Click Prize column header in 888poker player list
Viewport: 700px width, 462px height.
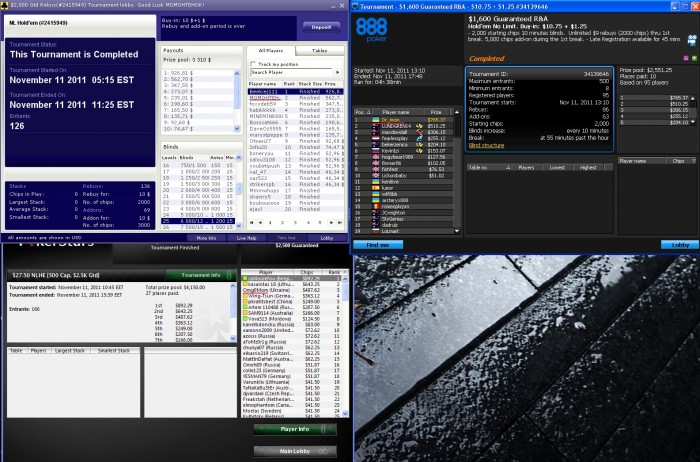pos(436,112)
